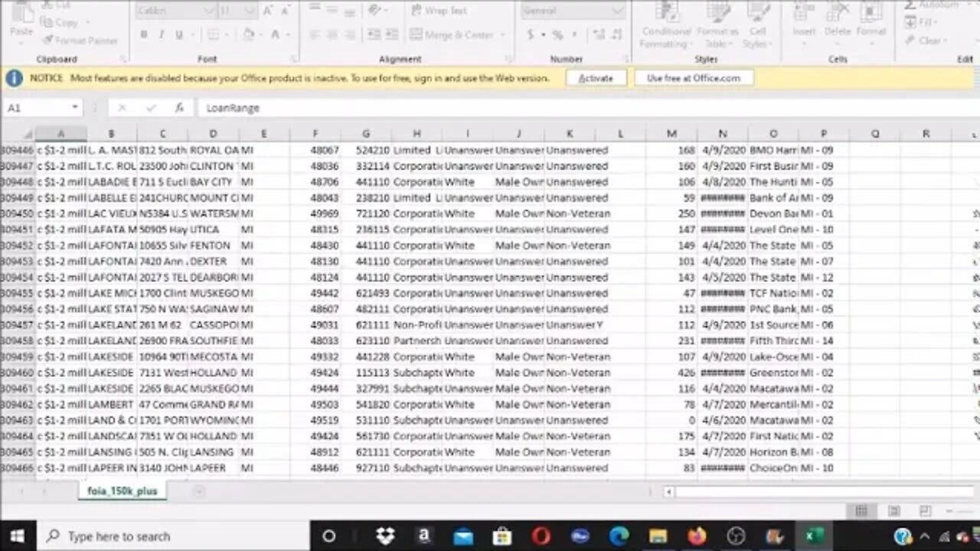Click the horizontal scrollbar left arrow
The image size is (980, 551).
pos(668,492)
